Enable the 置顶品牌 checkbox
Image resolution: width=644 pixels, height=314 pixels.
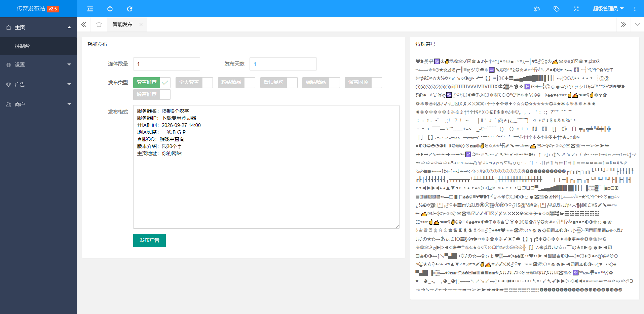coord(279,82)
